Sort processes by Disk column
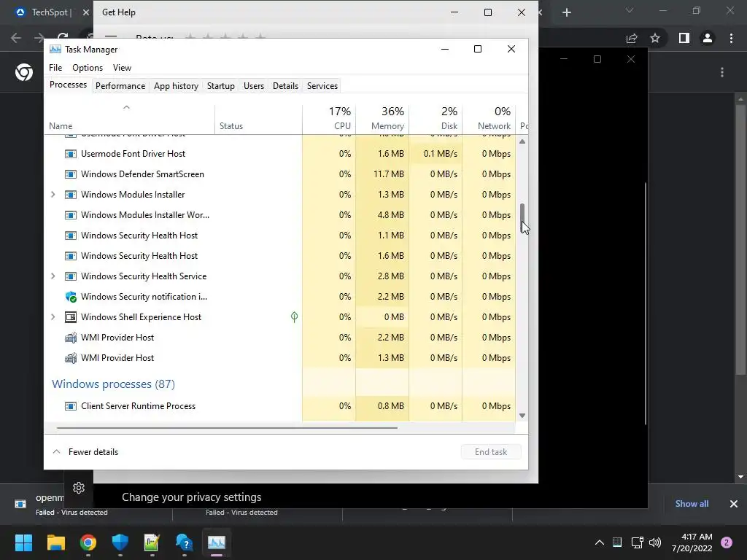The image size is (747, 560). click(x=436, y=119)
